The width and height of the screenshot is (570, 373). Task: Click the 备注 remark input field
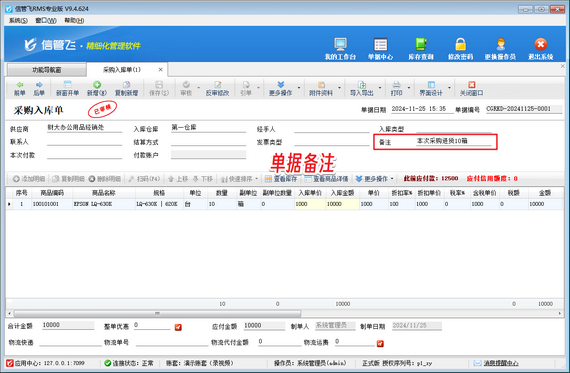[x=453, y=141]
